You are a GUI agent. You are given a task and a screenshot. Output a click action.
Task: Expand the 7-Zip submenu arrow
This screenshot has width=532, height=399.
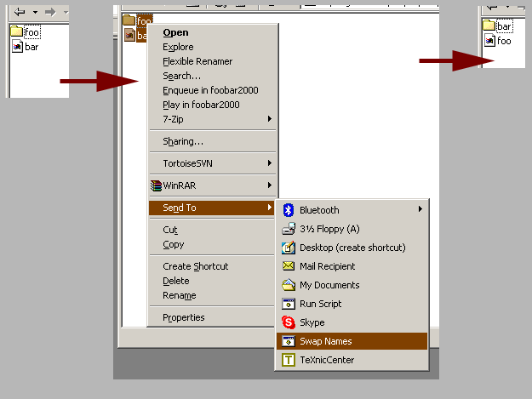pyautogui.click(x=270, y=119)
